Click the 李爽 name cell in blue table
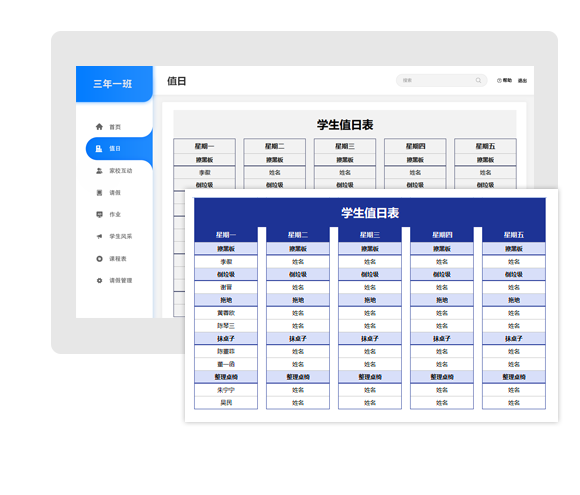This screenshot has height=495, width=580. point(226,262)
